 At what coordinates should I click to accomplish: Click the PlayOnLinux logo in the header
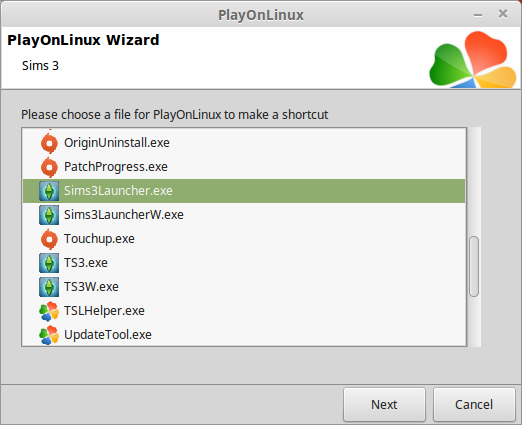coord(473,59)
